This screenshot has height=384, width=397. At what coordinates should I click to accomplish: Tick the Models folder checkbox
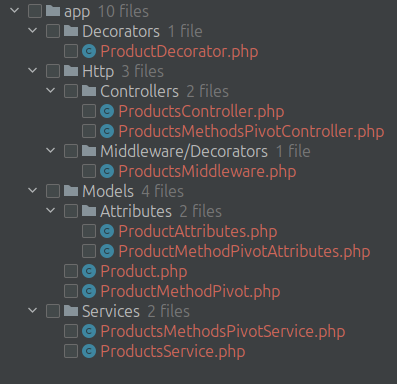(x=53, y=191)
